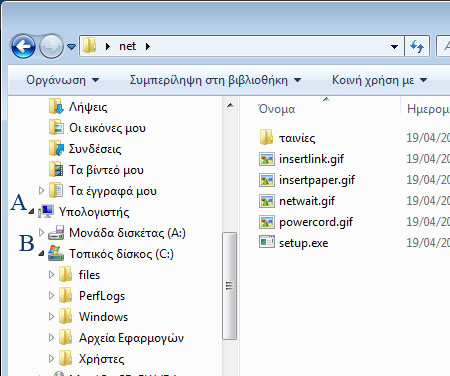Image resolution: width=450 pixels, height=376 pixels.
Task: Open the recent pages dropdown arrow
Action: coord(71,47)
